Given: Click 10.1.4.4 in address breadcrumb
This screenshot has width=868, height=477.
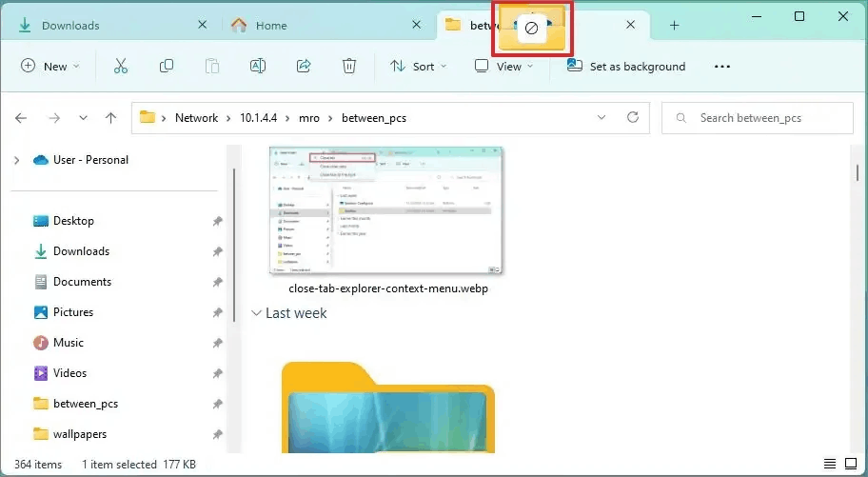Looking at the screenshot, I should tap(259, 118).
